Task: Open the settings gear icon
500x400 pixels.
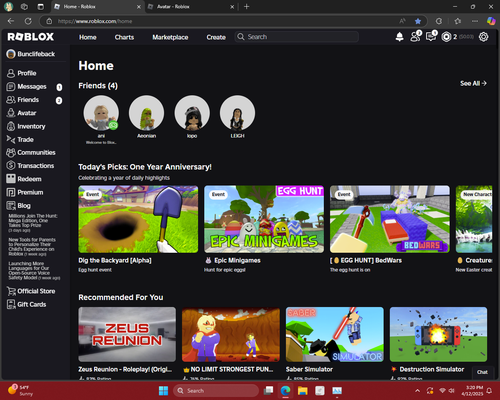Action: point(483,37)
